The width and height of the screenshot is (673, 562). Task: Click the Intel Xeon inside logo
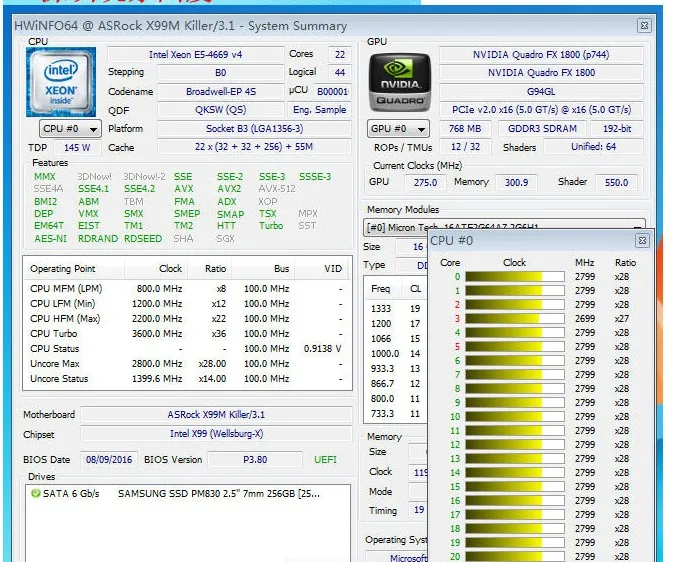(61, 82)
